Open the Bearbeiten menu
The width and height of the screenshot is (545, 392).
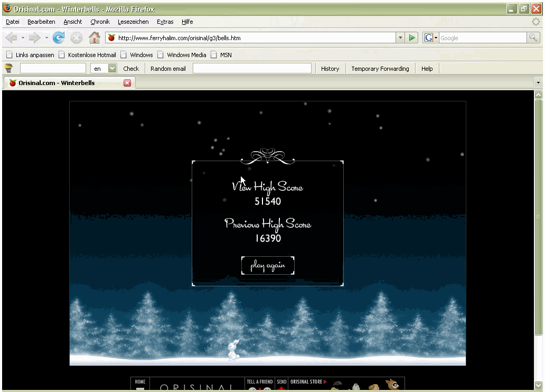click(x=41, y=22)
